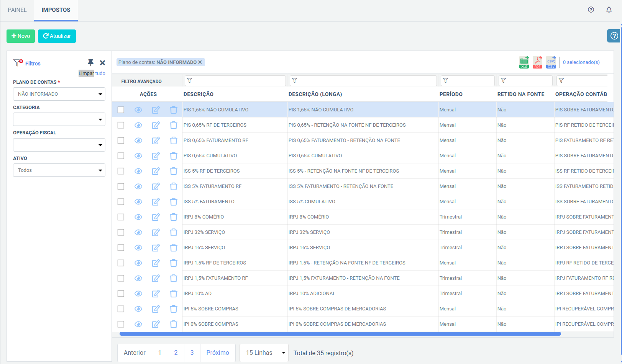The width and height of the screenshot is (622, 364).
Task: Tick the ISS 5% FATURAMENTO RF checkbox
Action: pyautogui.click(x=121, y=186)
